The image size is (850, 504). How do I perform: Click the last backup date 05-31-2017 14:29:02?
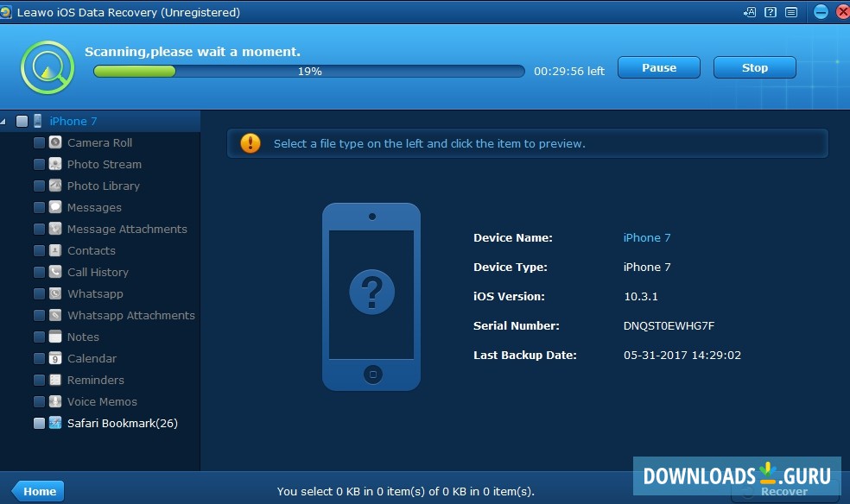[x=682, y=355]
